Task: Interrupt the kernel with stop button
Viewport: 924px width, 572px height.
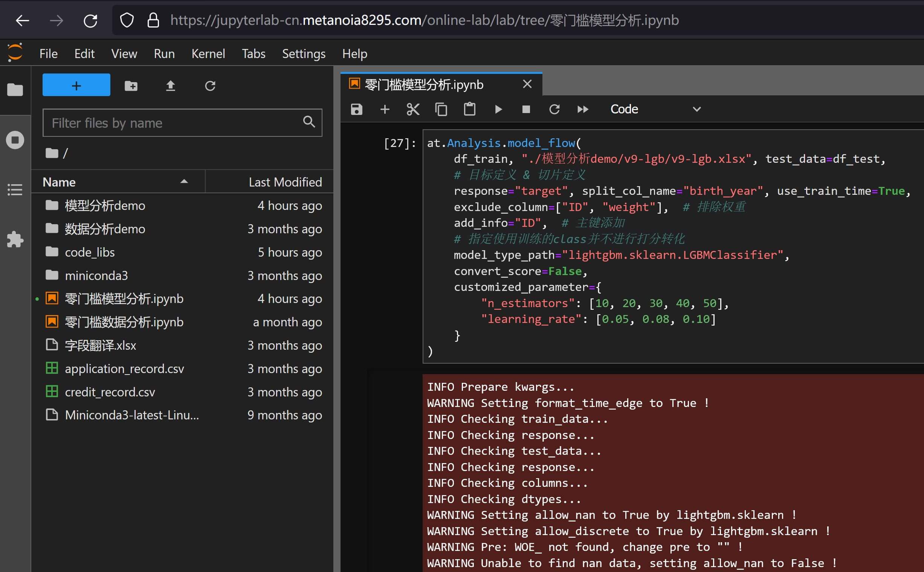Action: tap(526, 109)
